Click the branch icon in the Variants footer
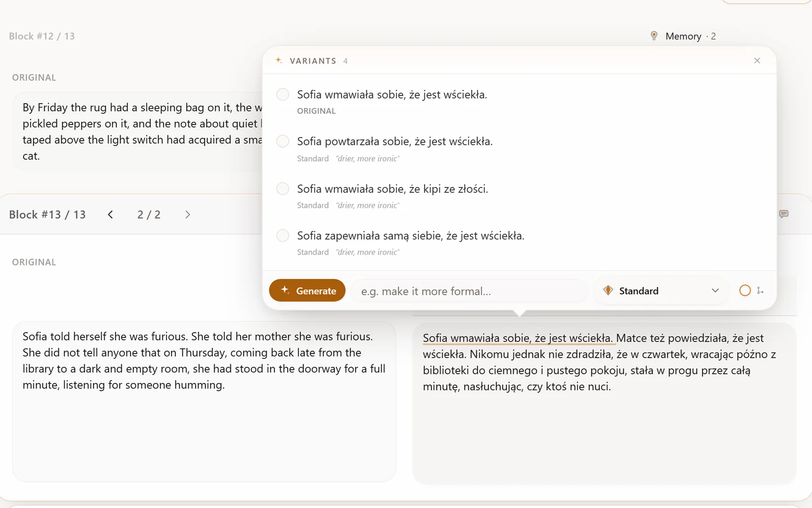The height and width of the screenshot is (508, 812). (x=760, y=291)
